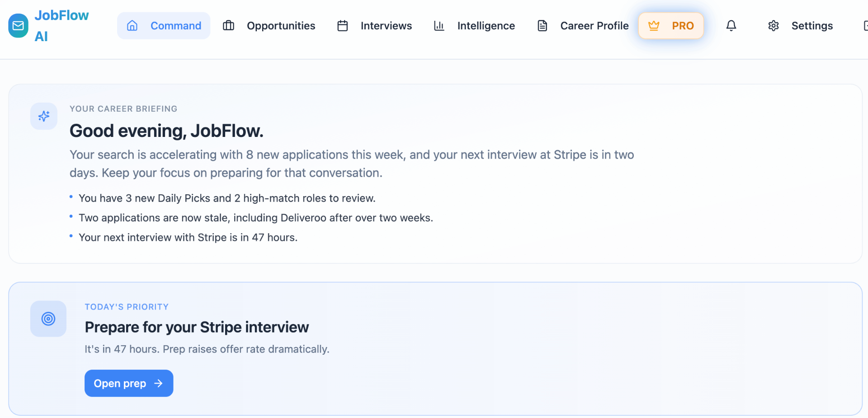Click the crown icon in PRO

click(x=654, y=26)
